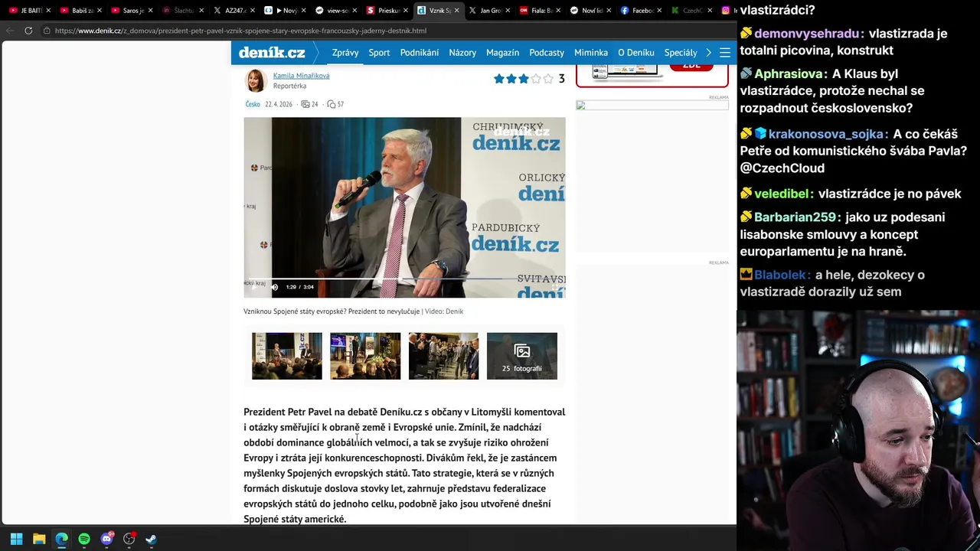Open the O Deníku menu section
This screenshot has width=980, height=551.
point(636,53)
